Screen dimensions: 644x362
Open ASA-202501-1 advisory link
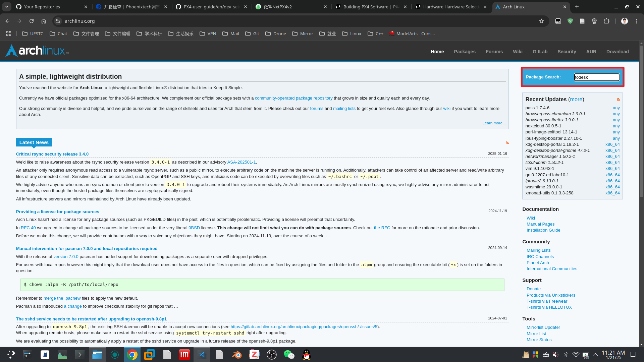coord(241,162)
